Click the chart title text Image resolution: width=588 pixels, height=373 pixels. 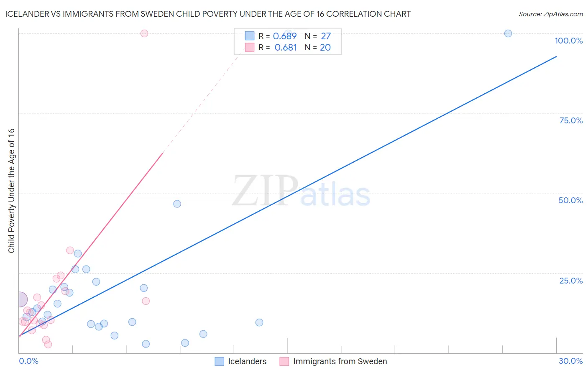[208, 14]
